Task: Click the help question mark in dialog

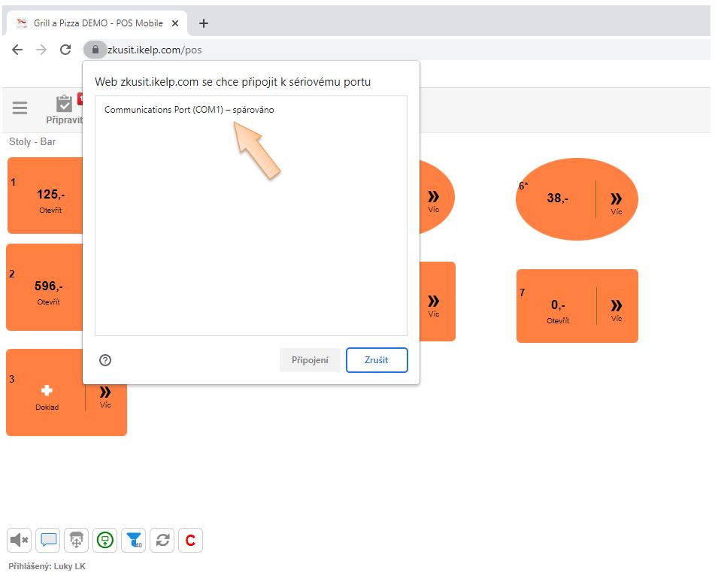Action: pos(105,360)
